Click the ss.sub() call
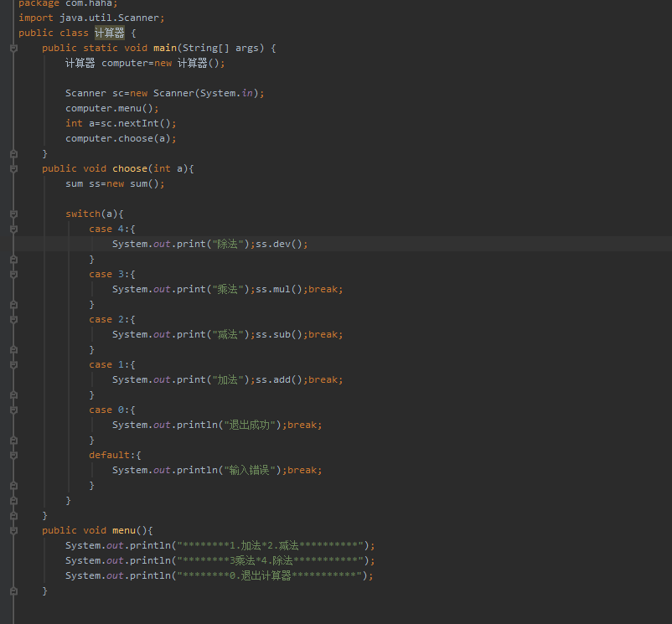The width and height of the screenshot is (672, 624). click(279, 334)
